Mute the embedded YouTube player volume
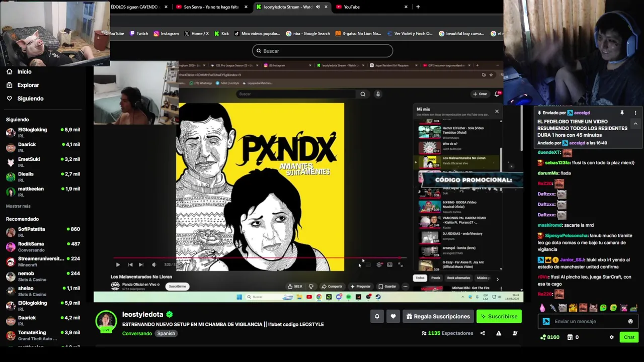644x362 pixels. point(154,264)
